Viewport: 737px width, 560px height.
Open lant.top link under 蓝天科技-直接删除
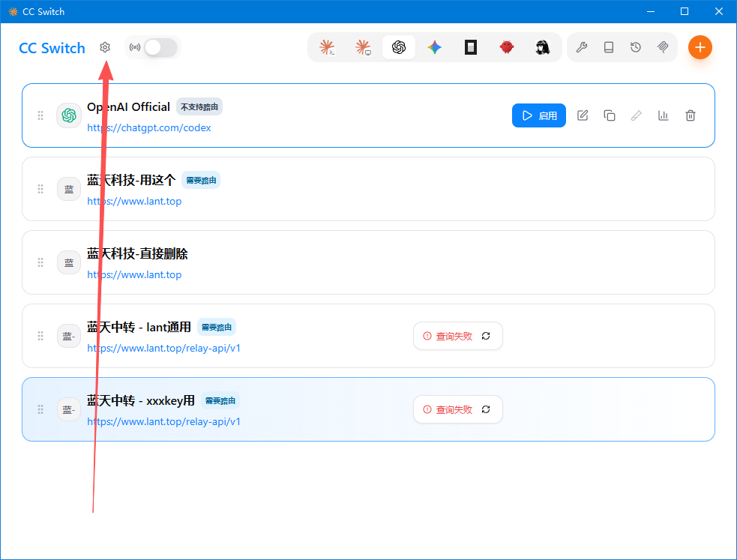click(x=134, y=275)
